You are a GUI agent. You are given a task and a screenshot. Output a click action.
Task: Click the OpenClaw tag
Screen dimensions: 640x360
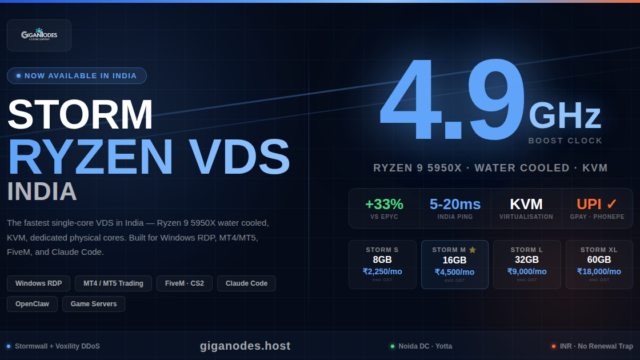click(32, 304)
